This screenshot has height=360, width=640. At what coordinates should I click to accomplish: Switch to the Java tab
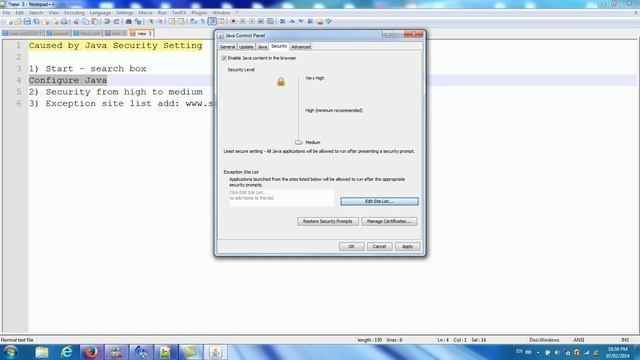tap(262, 47)
